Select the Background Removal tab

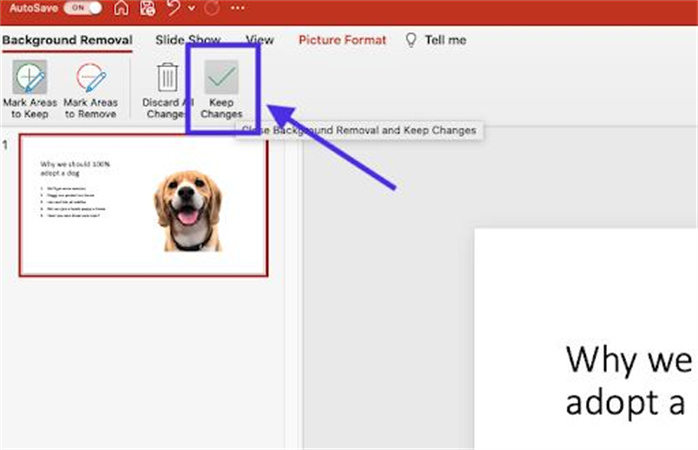click(67, 40)
